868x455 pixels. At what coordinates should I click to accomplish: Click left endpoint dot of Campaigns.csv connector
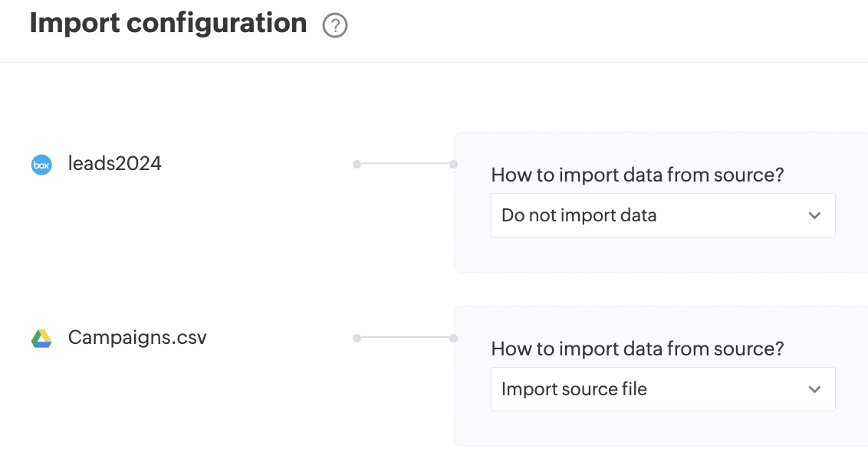357,338
